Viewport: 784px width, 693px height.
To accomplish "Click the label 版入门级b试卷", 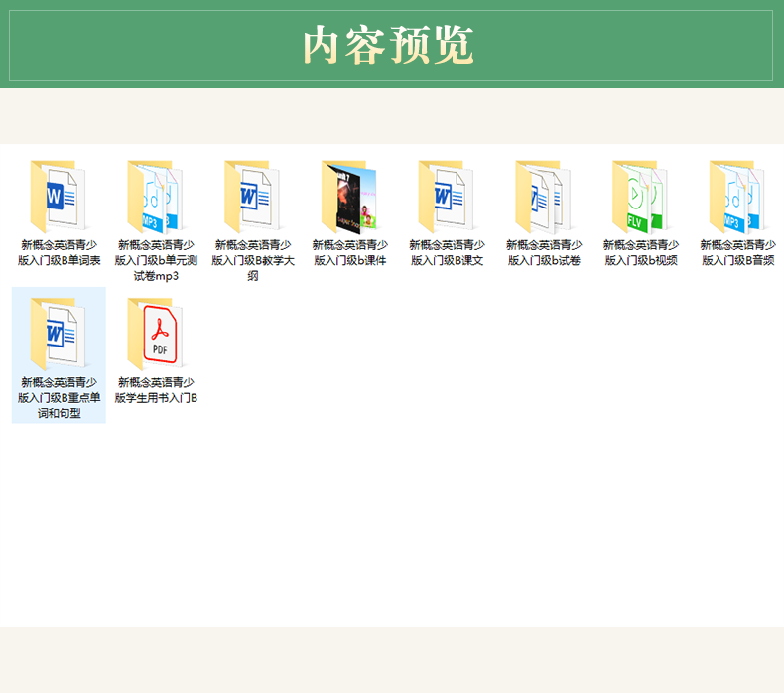I will coord(544,261).
